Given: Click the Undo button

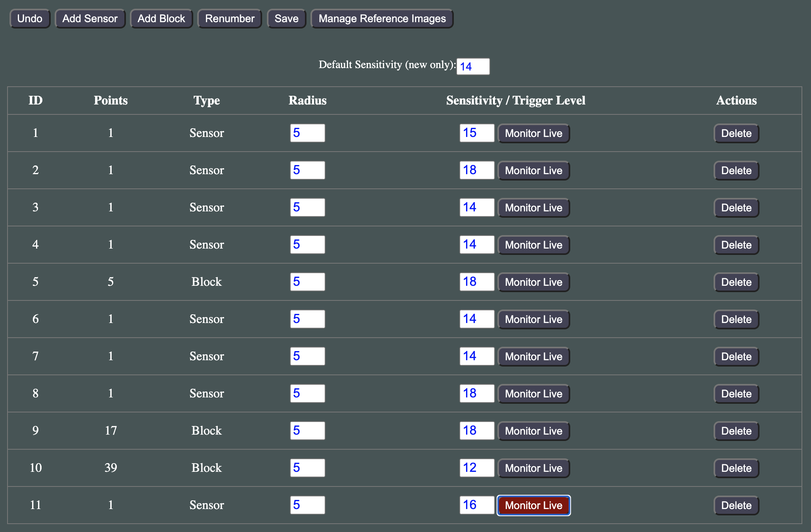Looking at the screenshot, I should pos(30,19).
